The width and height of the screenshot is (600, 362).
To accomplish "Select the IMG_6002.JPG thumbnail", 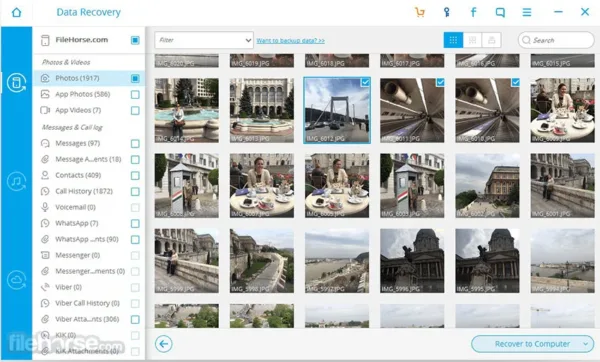I will 488,186.
